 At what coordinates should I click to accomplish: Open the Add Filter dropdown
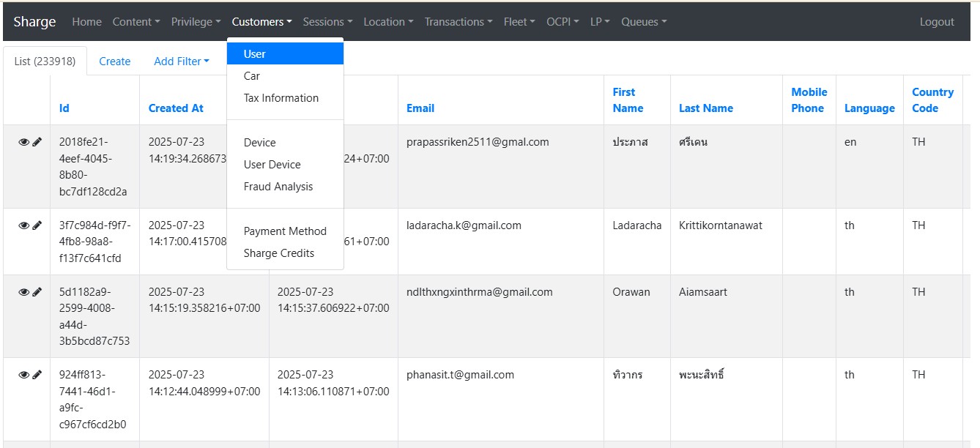coord(181,61)
